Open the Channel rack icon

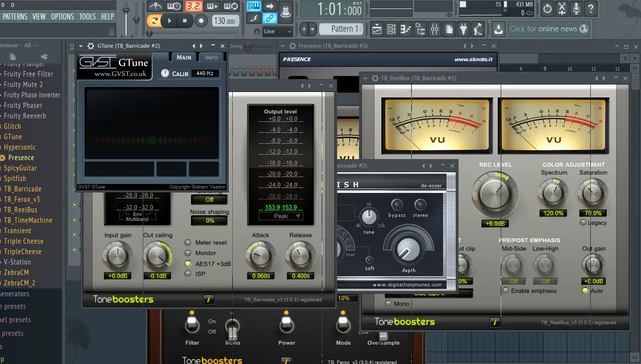391,29
